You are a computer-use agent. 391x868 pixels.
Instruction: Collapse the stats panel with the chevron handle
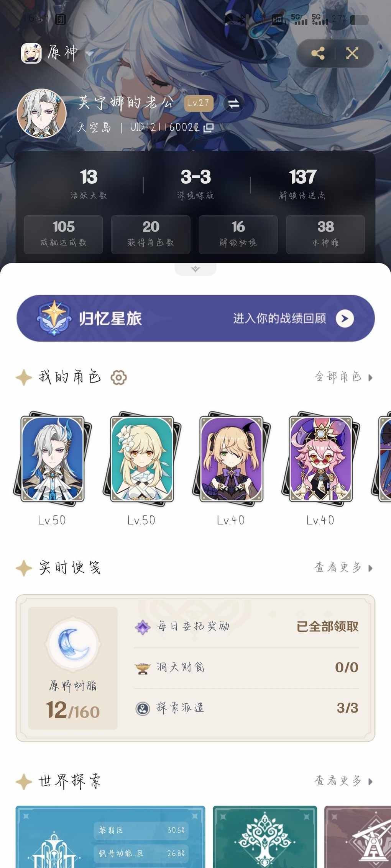pyautogui.click(x=195, y=269)
